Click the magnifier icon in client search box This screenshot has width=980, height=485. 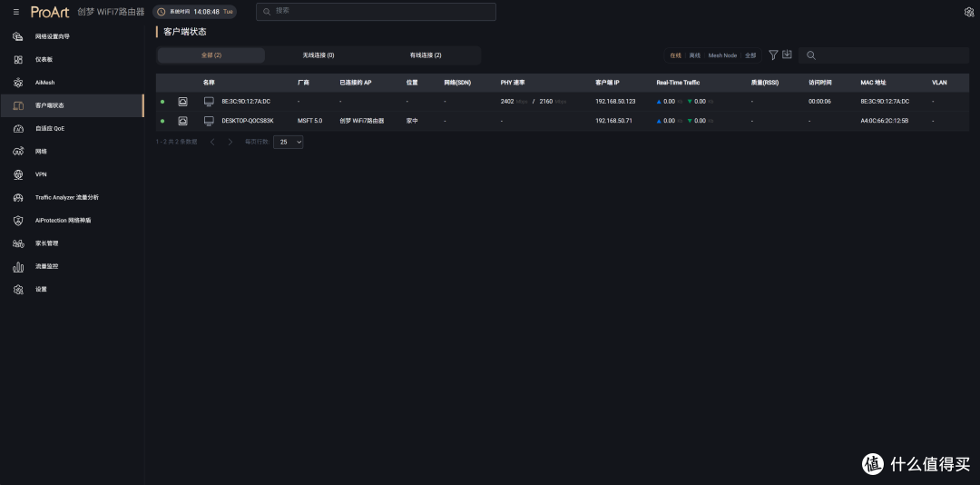click(810, 55)
